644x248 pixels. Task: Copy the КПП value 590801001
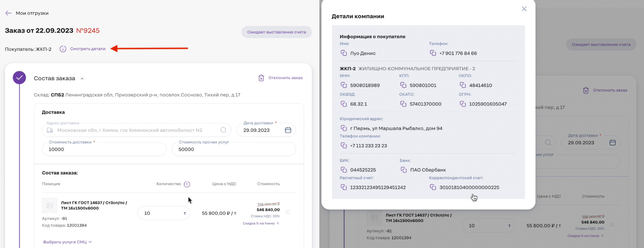click(x=403, y=85)
